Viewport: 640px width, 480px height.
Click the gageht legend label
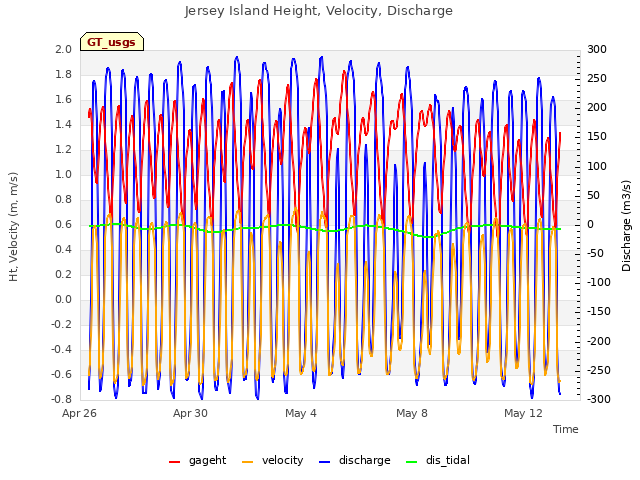click(x=207, y=460)
